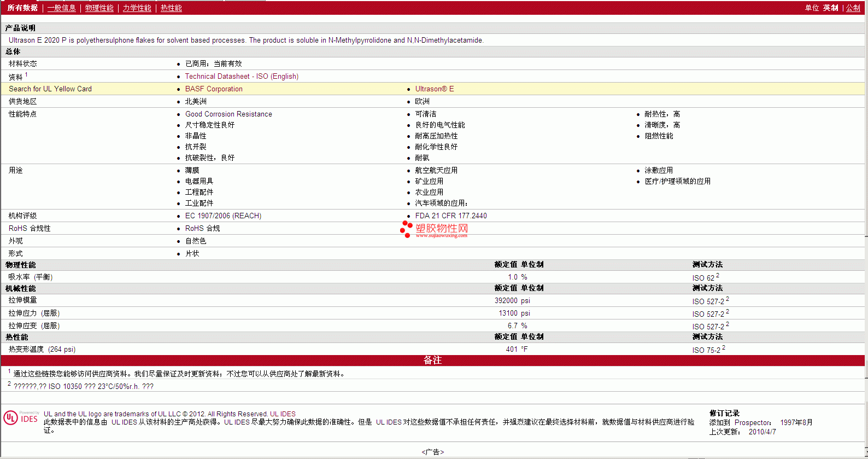Open Technical Datasheet - ISO (English) link
868x459 pixels.
point(242,76)
